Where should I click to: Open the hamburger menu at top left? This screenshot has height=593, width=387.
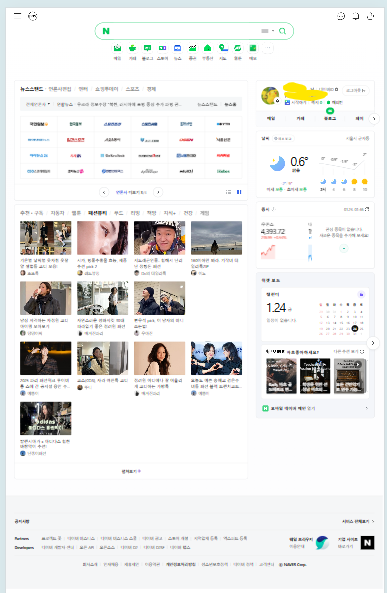click(x=17, y=16)
